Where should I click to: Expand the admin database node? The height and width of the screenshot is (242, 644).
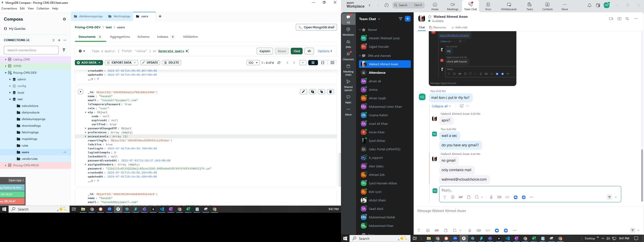[10, 79]
